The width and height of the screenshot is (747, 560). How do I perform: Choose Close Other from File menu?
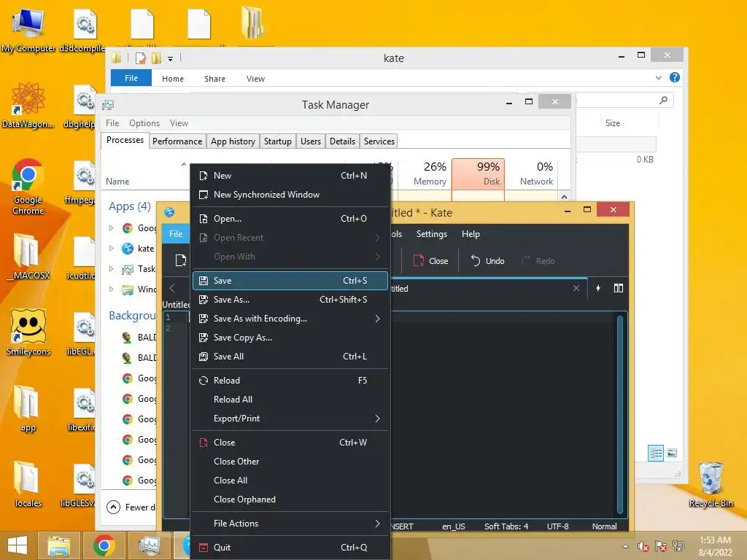(x=290, y=462)
